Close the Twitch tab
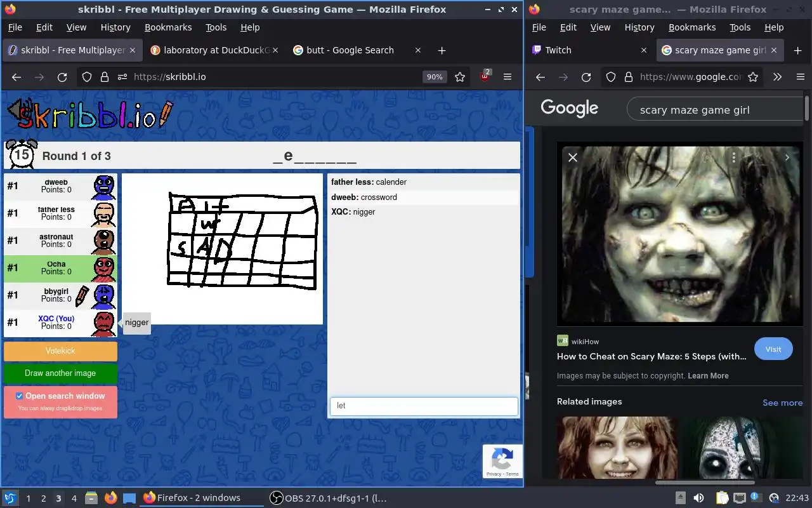Viewport: 812px width, 508px height. [x=644, y=50]
